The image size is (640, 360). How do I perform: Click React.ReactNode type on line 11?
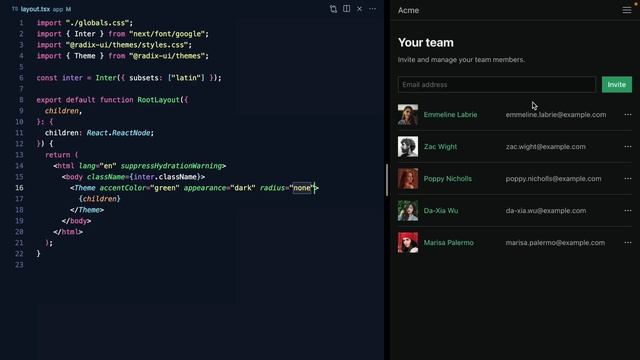[118, 133]
